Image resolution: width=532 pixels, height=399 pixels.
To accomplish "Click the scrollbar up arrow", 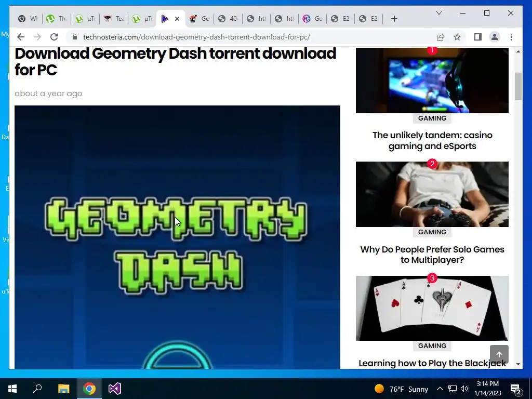I will (518, 51).
